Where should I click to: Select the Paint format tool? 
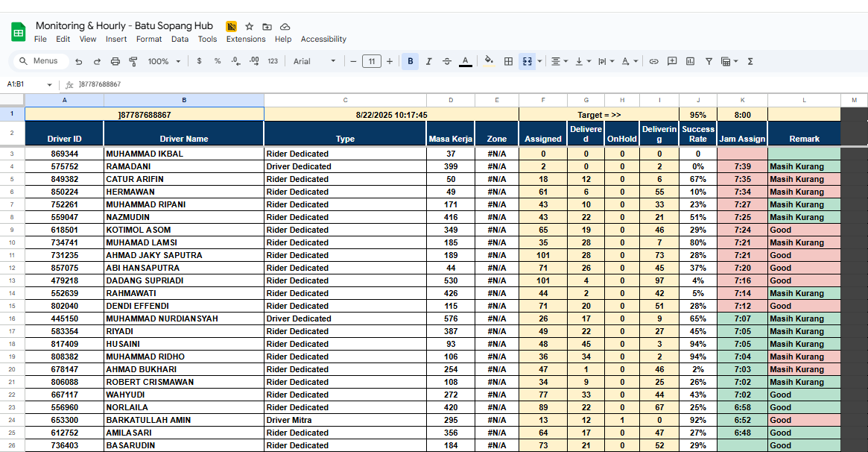click(133, 61)
